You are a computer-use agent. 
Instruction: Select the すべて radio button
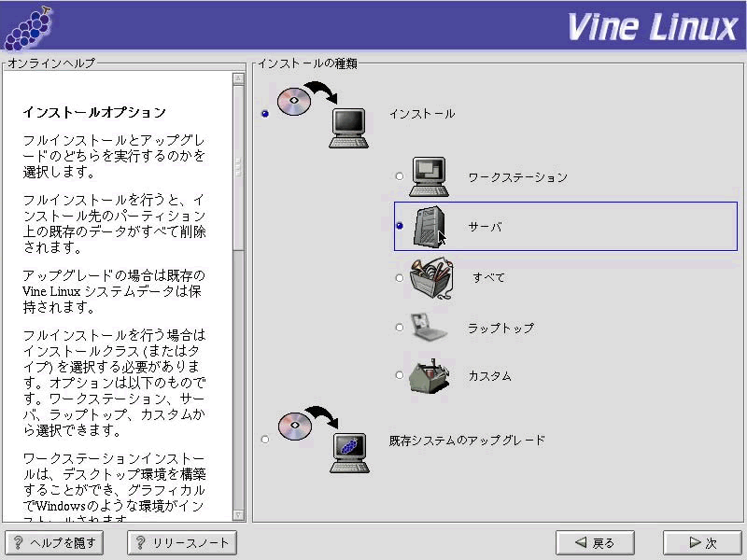[x=400, y=277]
